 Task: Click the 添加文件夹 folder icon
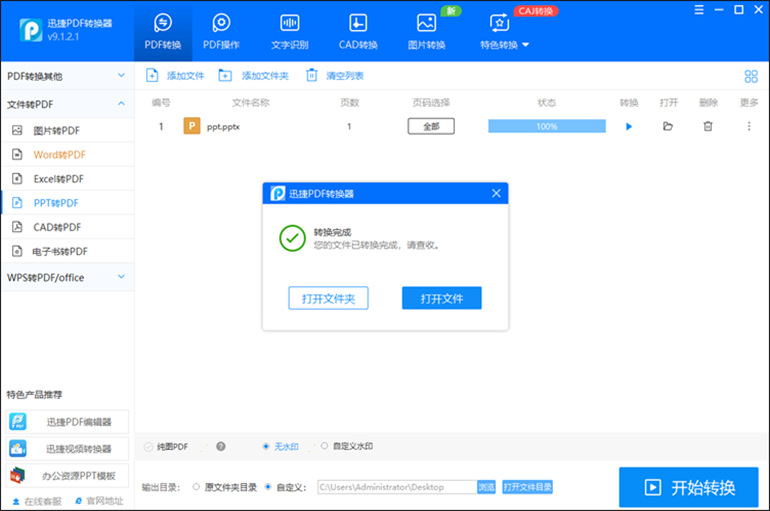[225, 76]
